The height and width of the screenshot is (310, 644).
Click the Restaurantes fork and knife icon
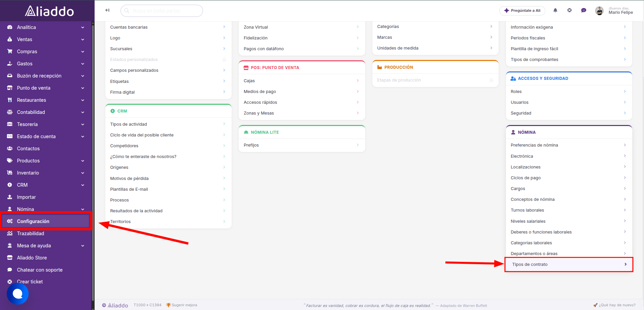point(10,100)
